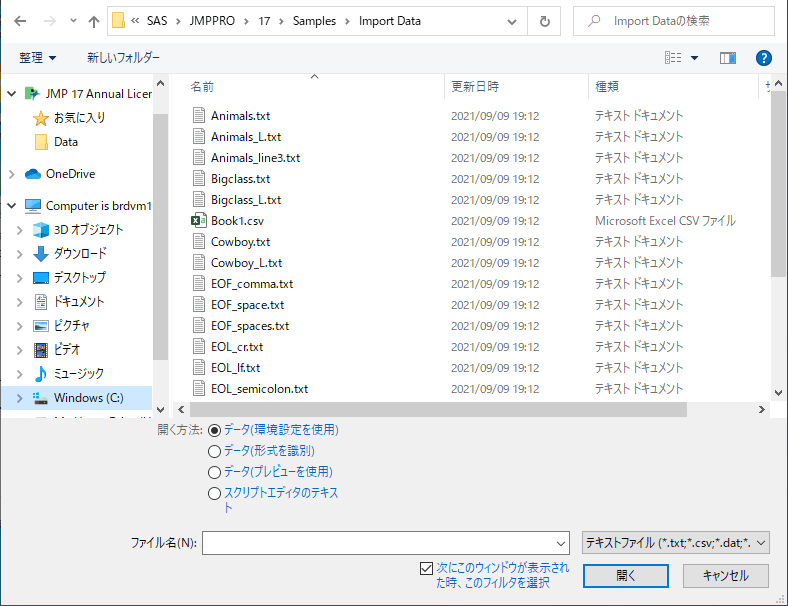Viewport: 788px width, 606px height.
Task: Select EOF_spaces.txt in the file list
Action: tap(250, 326)
